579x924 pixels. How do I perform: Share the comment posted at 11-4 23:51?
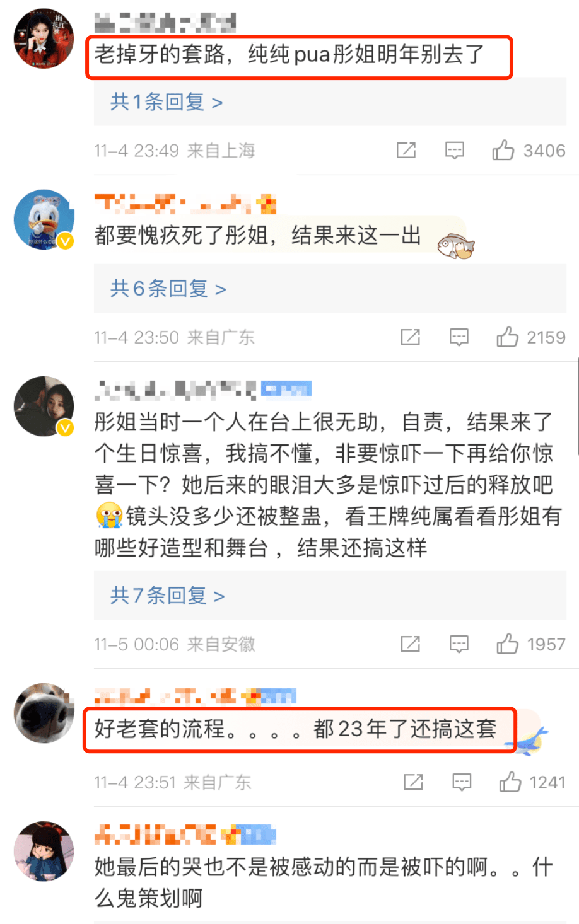[x=414, y=782]
